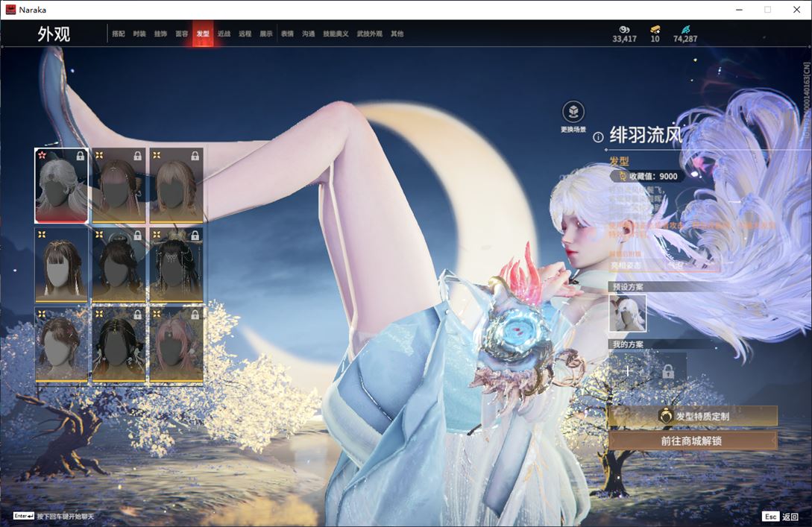Click the coin currency icon above 33,417
Image resolution: width=812 pixels, height=527 pixels.
click(624, 30)
